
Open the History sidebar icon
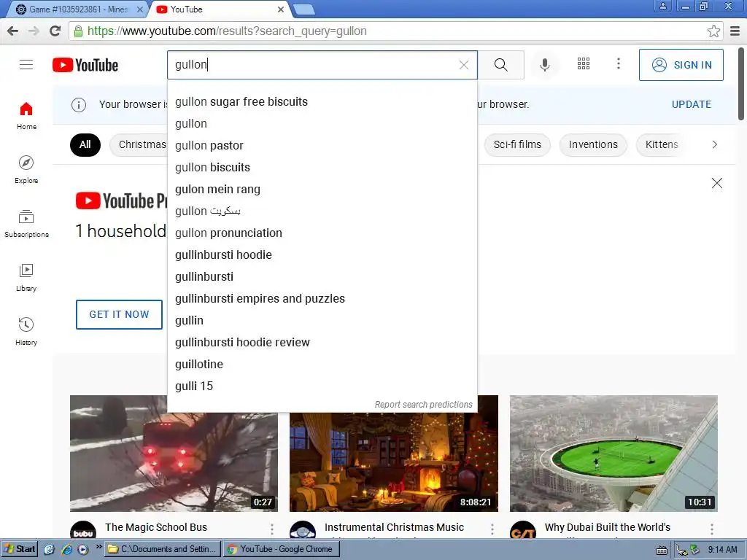[x=26, y=331]
